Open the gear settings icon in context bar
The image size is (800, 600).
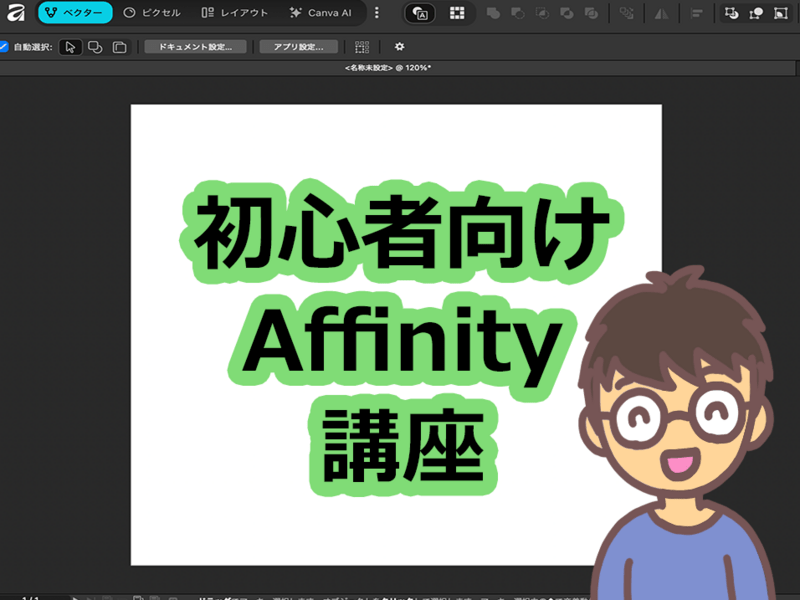tap(399, 46)
